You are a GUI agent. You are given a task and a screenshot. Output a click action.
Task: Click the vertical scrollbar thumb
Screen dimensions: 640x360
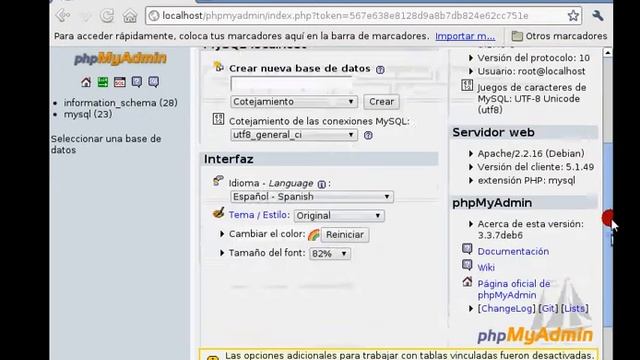click(x=607, y=235)
